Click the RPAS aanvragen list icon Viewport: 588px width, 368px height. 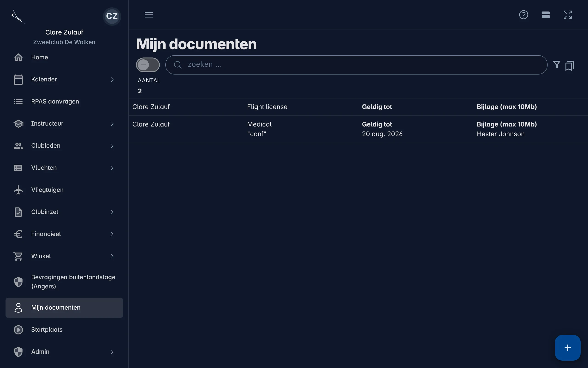pos(18,101)
